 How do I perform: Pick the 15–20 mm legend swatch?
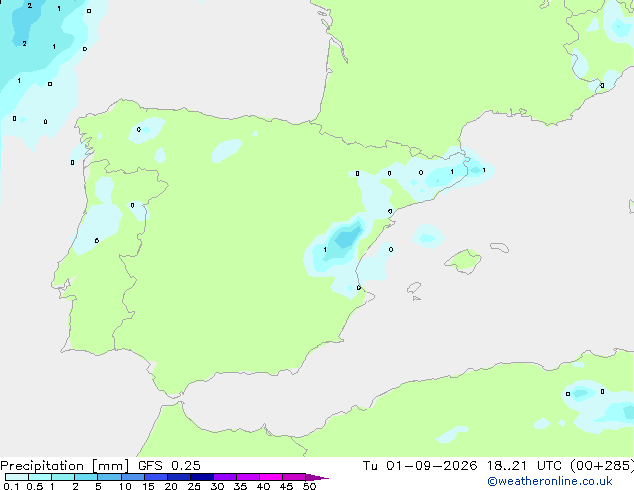pos(156,477)
